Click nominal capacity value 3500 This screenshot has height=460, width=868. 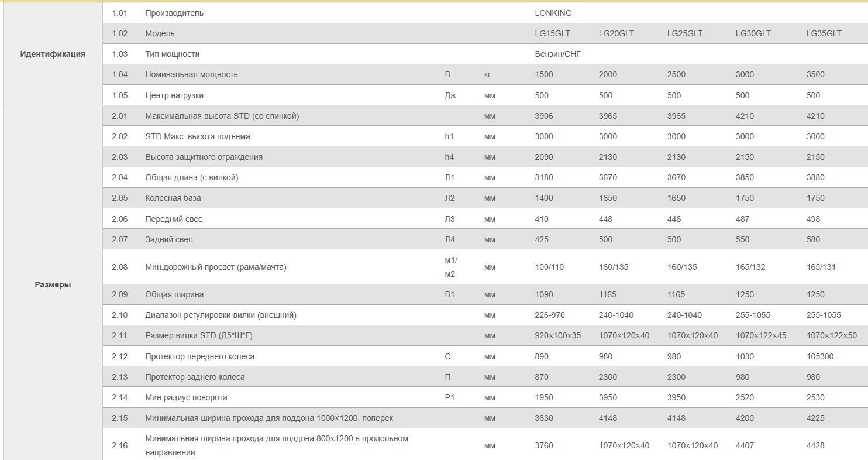pos(815,74)
